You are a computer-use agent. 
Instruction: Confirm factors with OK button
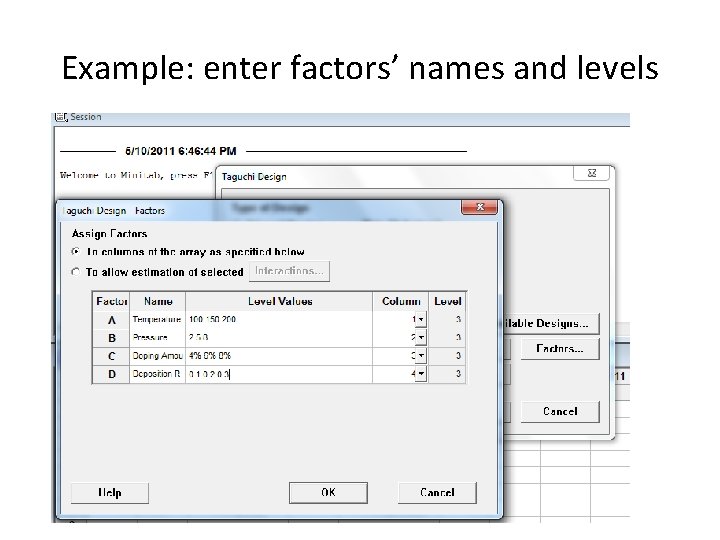[328, 493]
